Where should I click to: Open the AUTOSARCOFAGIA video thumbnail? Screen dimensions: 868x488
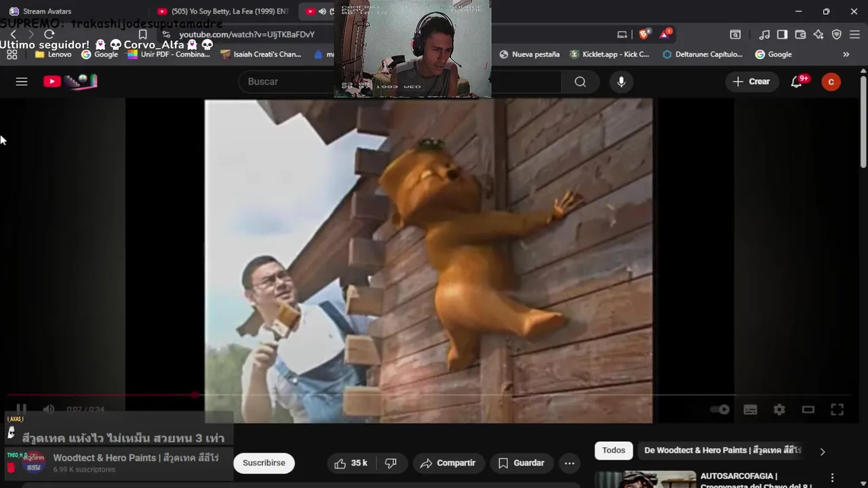pos(646,479)
